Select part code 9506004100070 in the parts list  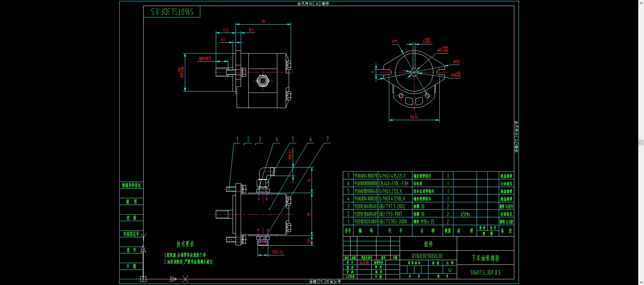click(366, 176)
